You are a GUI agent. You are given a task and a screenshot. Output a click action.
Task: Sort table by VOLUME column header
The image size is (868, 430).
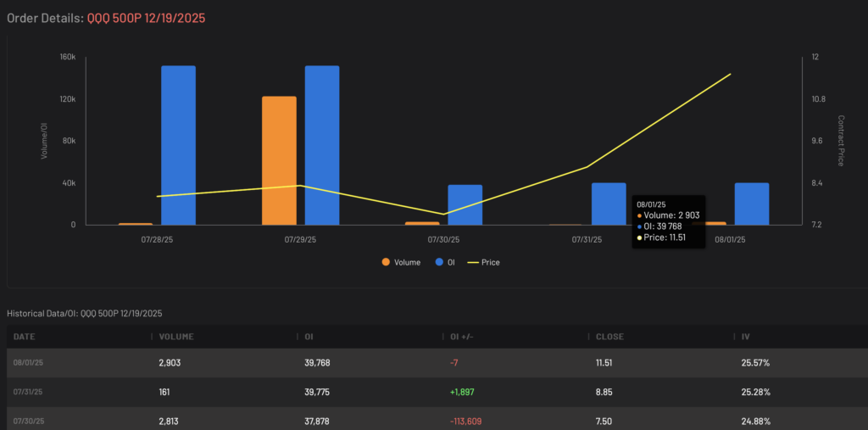[176, 337]
